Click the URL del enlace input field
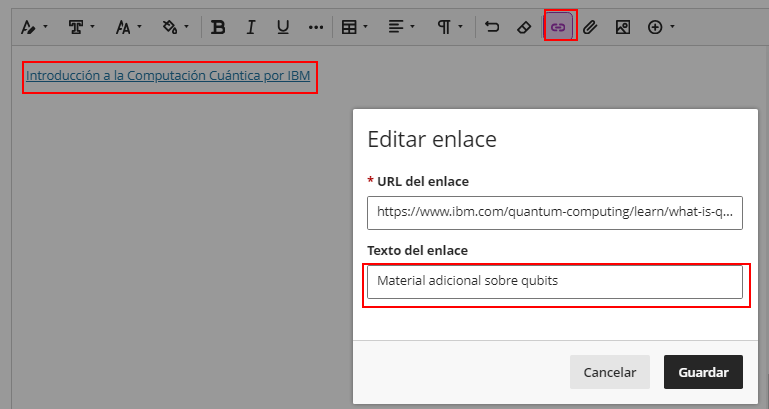This screenshot has width=769, height=409. click(554, 213)
